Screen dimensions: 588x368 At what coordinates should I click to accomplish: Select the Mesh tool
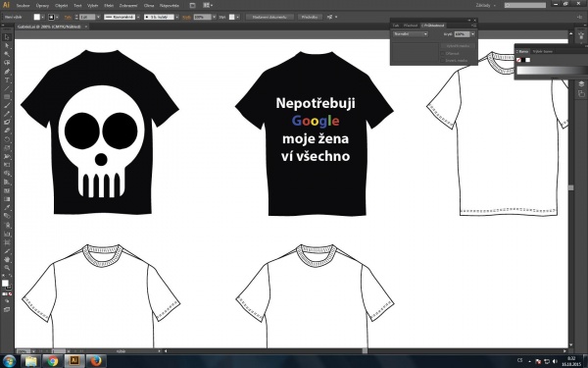click(x=7, y=190)
